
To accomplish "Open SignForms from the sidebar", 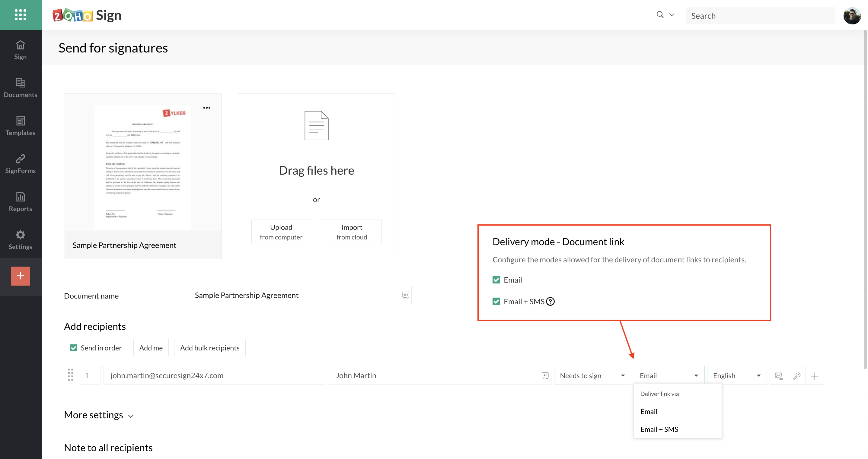I will pos(21,164).
